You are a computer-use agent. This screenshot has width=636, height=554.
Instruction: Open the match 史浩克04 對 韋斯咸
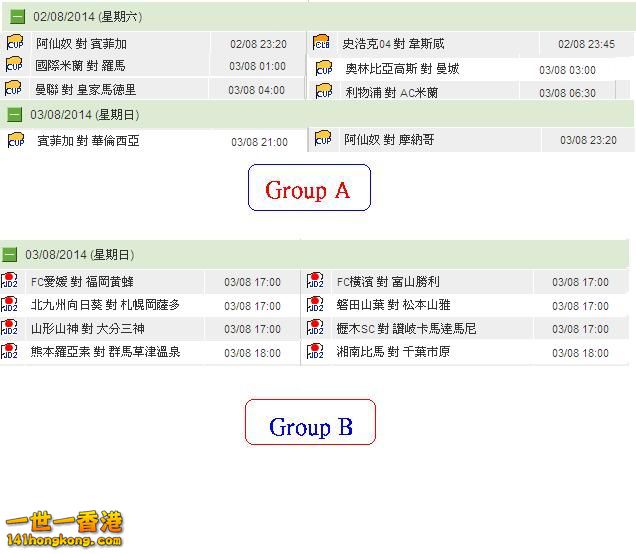pos(393,43)
